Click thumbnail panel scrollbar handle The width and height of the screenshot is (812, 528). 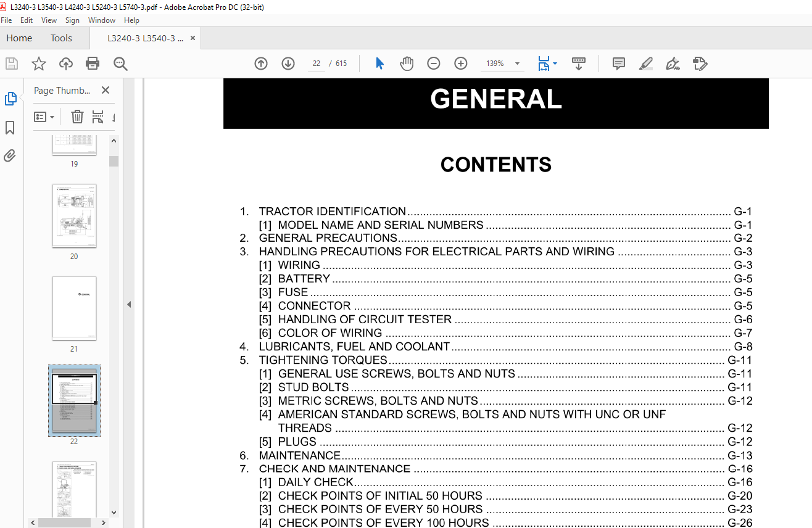pyautogui.click(x=114, y=161)
